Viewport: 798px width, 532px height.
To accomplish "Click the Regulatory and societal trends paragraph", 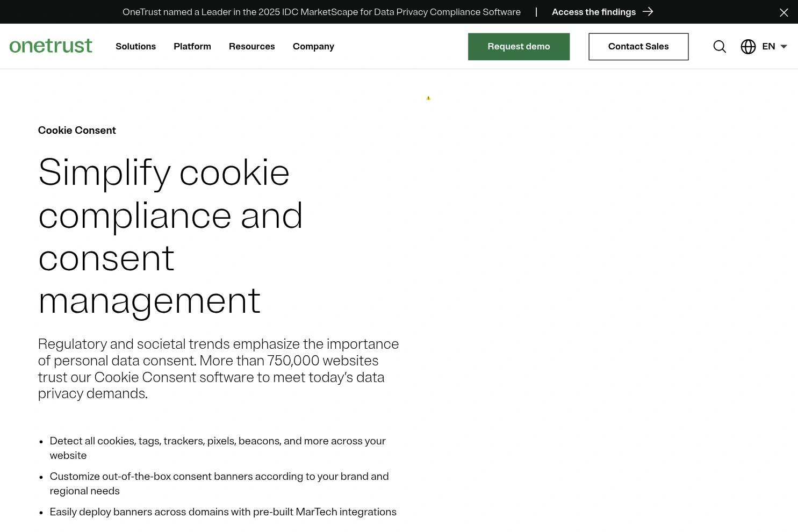I will pyautogui.click(x=219, y=369).
